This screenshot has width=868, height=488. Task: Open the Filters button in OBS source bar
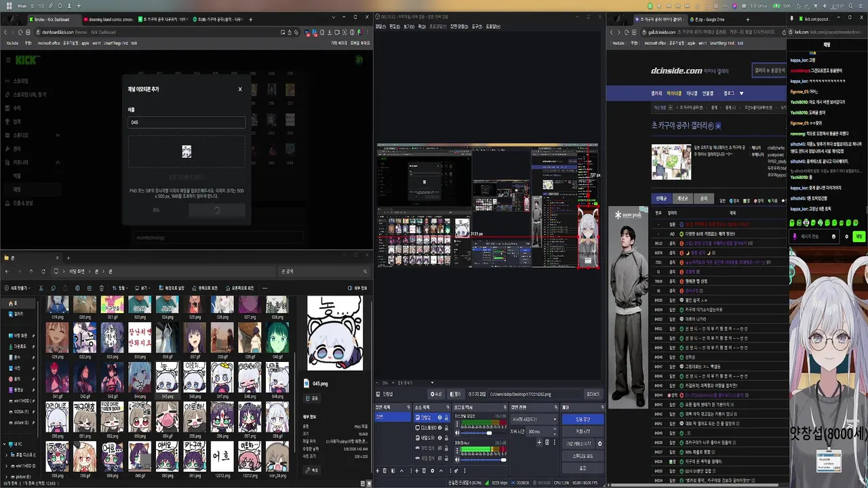tap(456, 394)
